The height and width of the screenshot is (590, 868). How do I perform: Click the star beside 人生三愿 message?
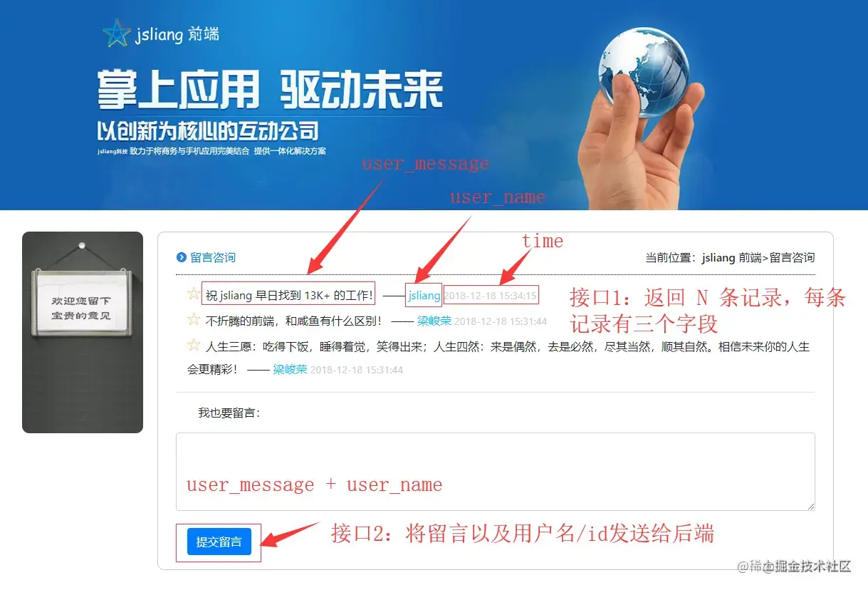click(x=193, y=346)
